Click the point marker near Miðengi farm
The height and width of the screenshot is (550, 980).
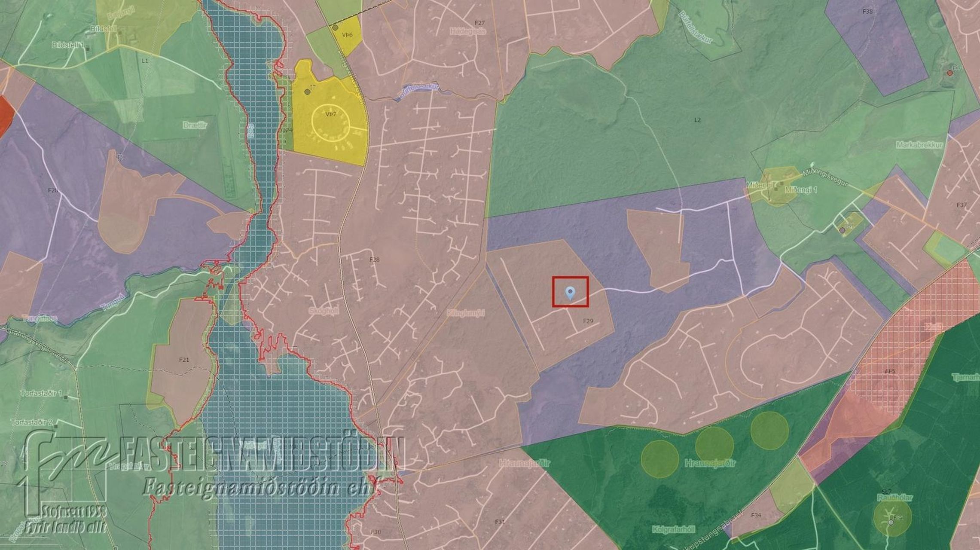pyautogui.click(x=842, y=230)
